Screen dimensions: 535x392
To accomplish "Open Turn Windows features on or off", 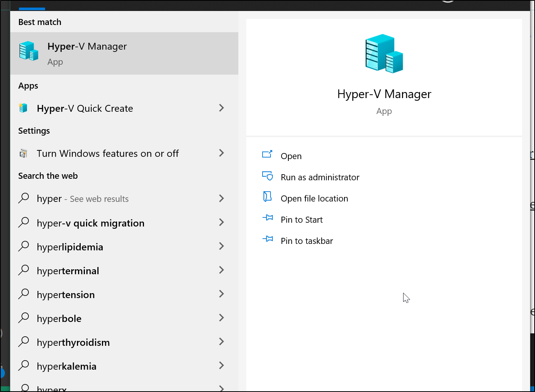I will point(124,153).
